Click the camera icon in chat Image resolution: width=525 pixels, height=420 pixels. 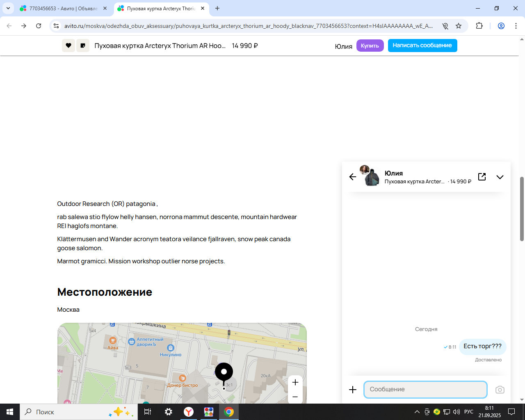pyautogui.click(x=500, y=390)
